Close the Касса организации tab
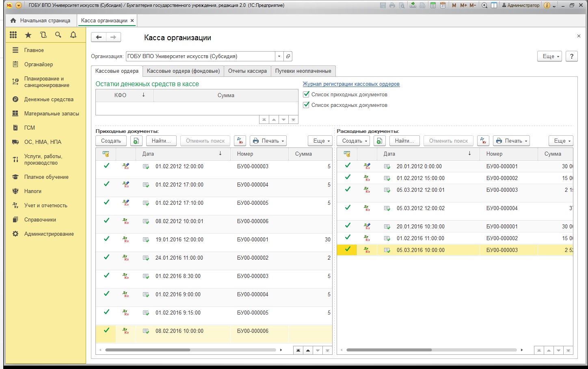Screen dimensions: 588x369 [132, 20]
